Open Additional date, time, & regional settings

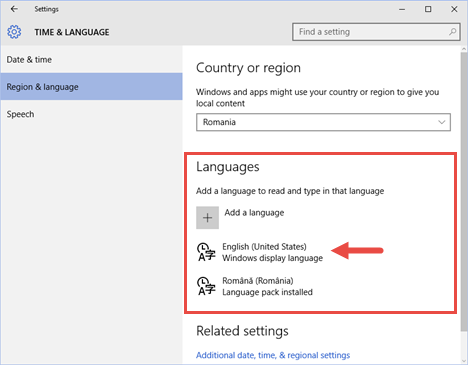tap(273, 355)
